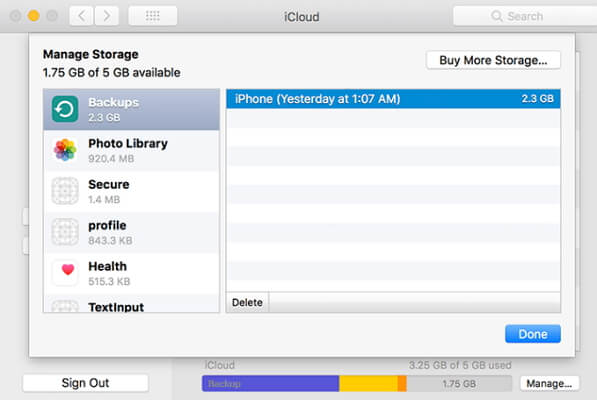This screenshot has height=400, width=597.
Task: Click the purple Backup storage bar segment
Action: click(x=270, y=384)
